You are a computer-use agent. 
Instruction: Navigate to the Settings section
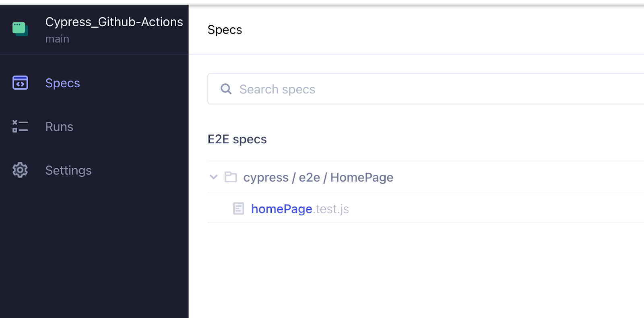(68, 170)
